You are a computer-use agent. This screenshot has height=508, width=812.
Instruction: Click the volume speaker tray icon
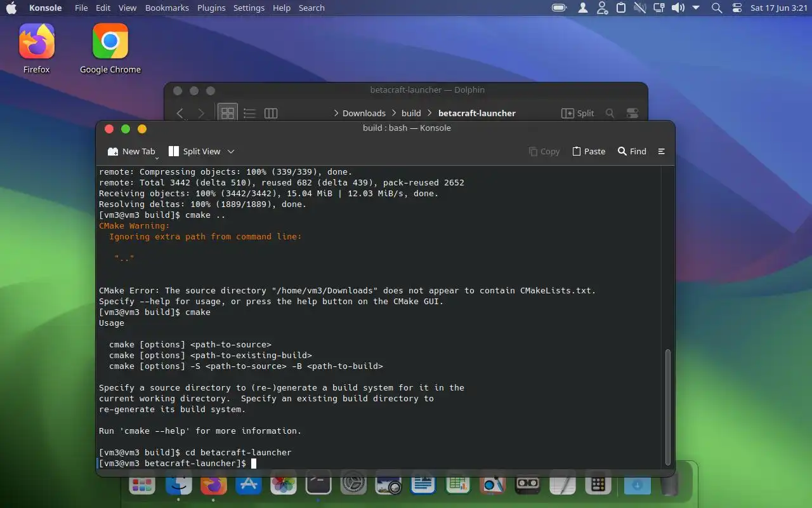(678, 8)
